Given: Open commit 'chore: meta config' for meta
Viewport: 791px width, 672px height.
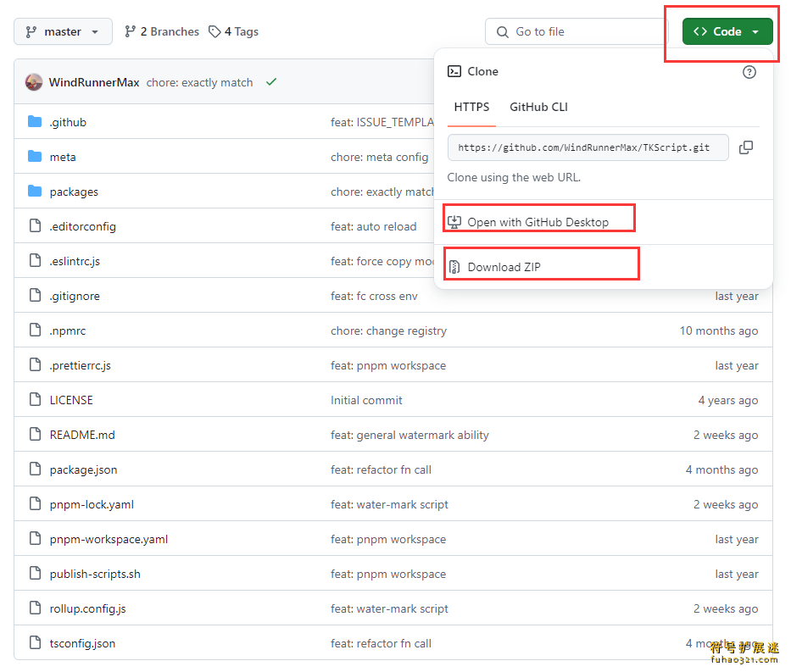Looking at the screenshot, I should [379, 158].
